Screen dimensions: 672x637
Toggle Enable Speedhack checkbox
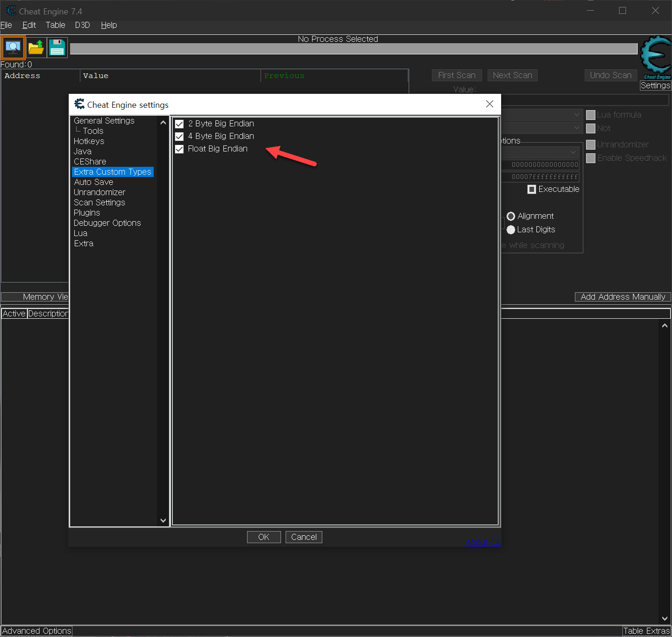(591, 158)
